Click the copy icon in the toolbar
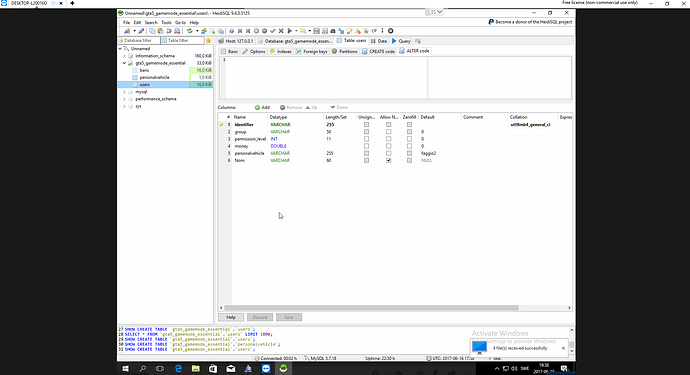This screenshot has height=375, width=690. coord(152,31)
